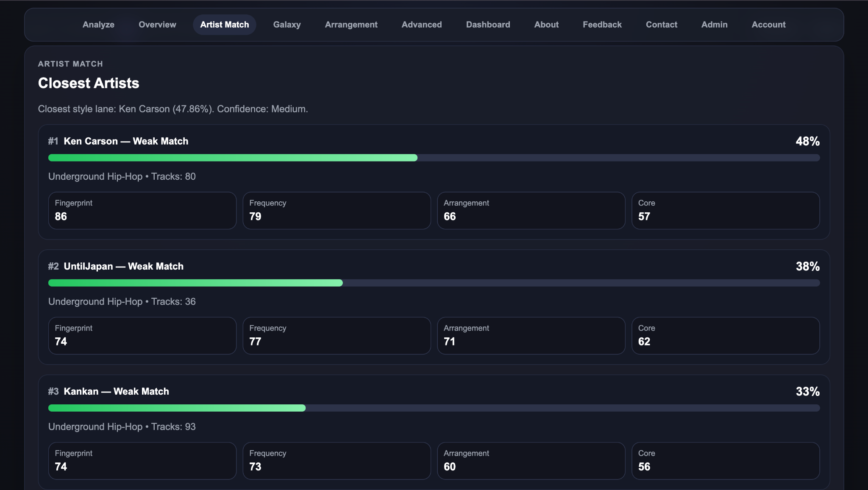868x490 pixels.
Task: Select the Ken Carson — Weak Match title
Action: pyautogui.click(x=126, y=141)
